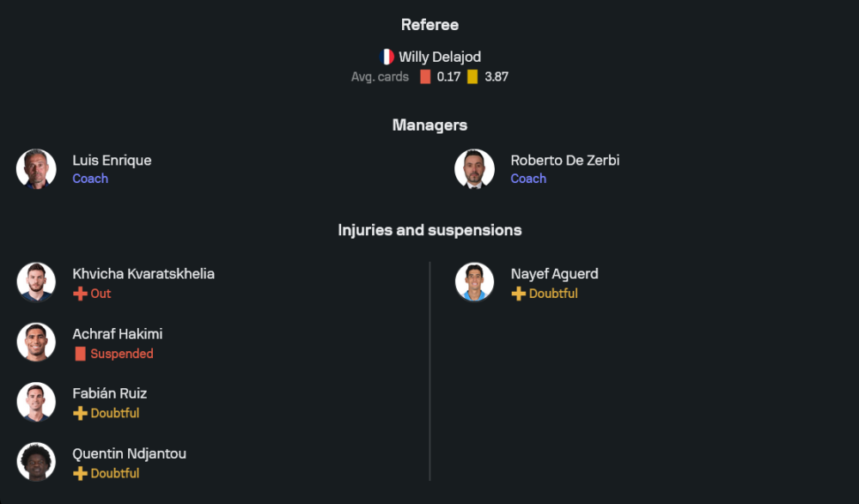This screenshot has height=504, width=859.
Task: Click Achraf Hakimi's player avatar
Action: point(36,343)
